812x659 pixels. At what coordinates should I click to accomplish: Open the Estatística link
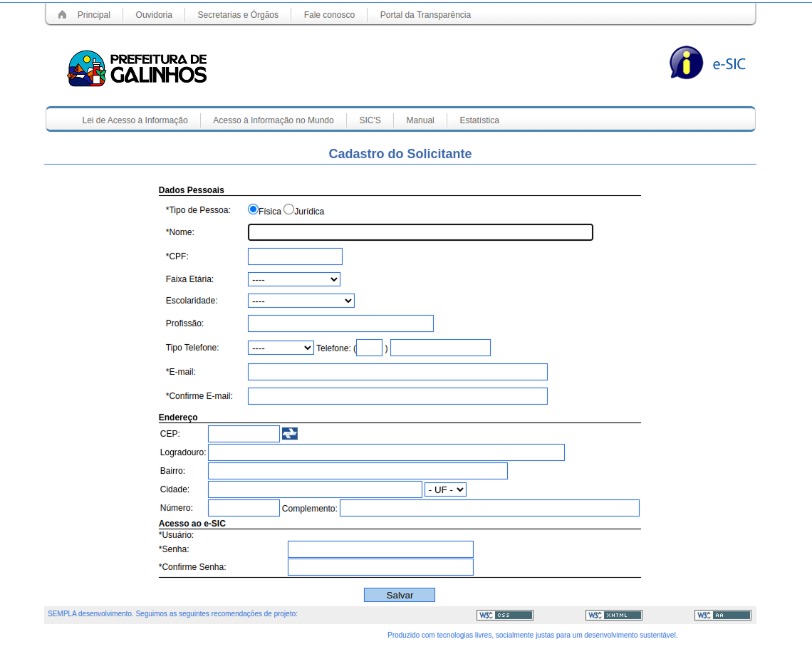pyautogui.click(x=479, y=120)
